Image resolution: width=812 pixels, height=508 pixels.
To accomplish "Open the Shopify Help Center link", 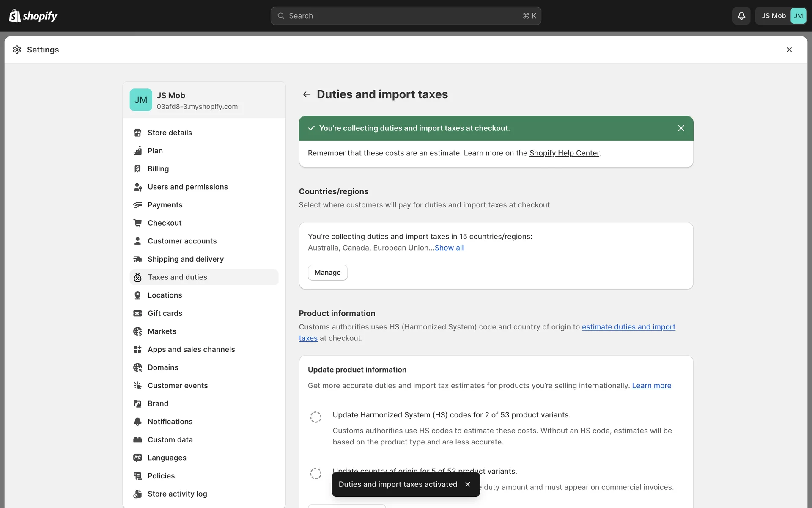I will click(x=564, y=153).
